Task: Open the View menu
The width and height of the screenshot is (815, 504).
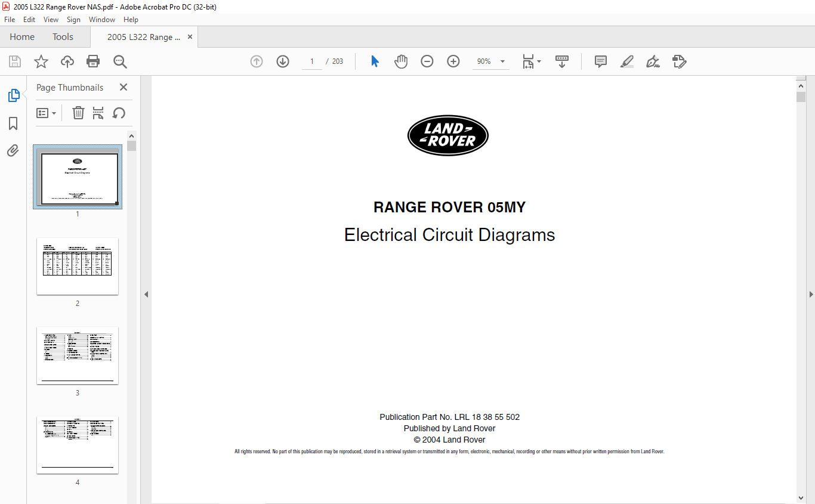Action: [51, 20]
